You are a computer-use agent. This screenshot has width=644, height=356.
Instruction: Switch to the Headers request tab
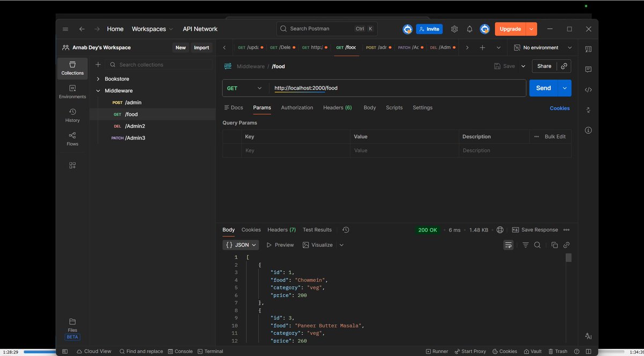pos(337,107)
